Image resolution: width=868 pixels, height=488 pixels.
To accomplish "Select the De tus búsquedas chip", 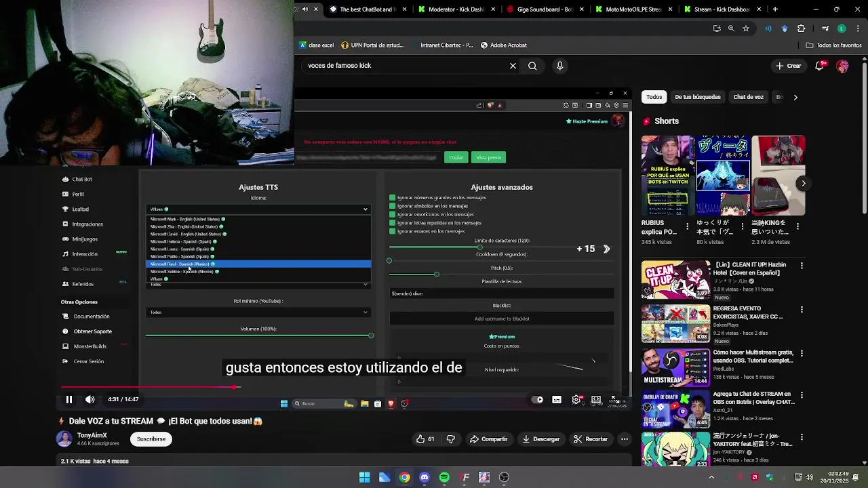I will [698, 97].
